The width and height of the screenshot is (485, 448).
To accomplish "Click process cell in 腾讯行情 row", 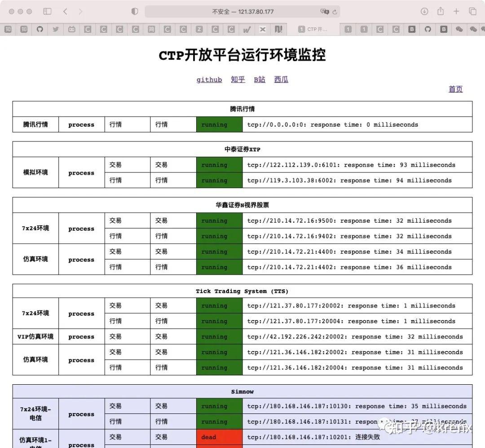I will click(81, 124).
